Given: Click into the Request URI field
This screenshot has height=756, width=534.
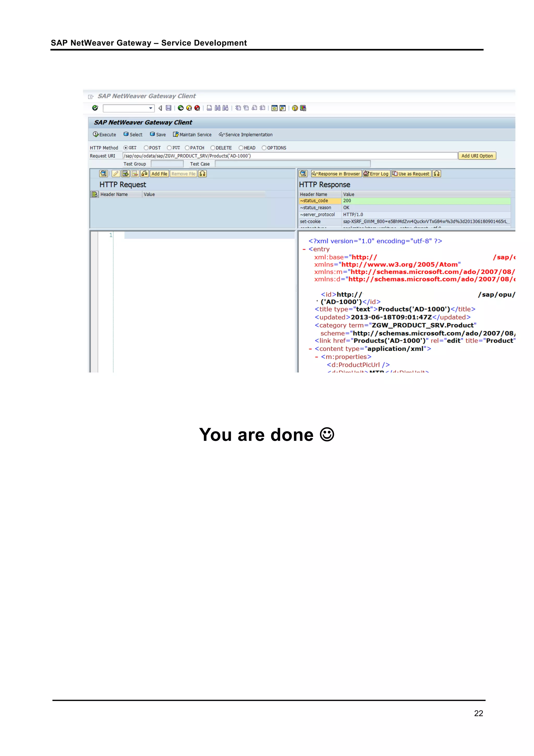Looking at the screenshot, I should [x=290, y=156].
